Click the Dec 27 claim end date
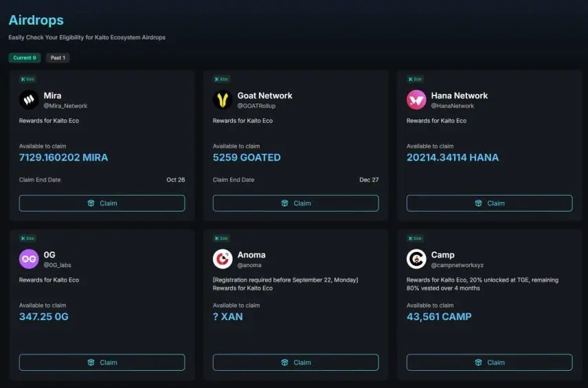 (369, 180)
